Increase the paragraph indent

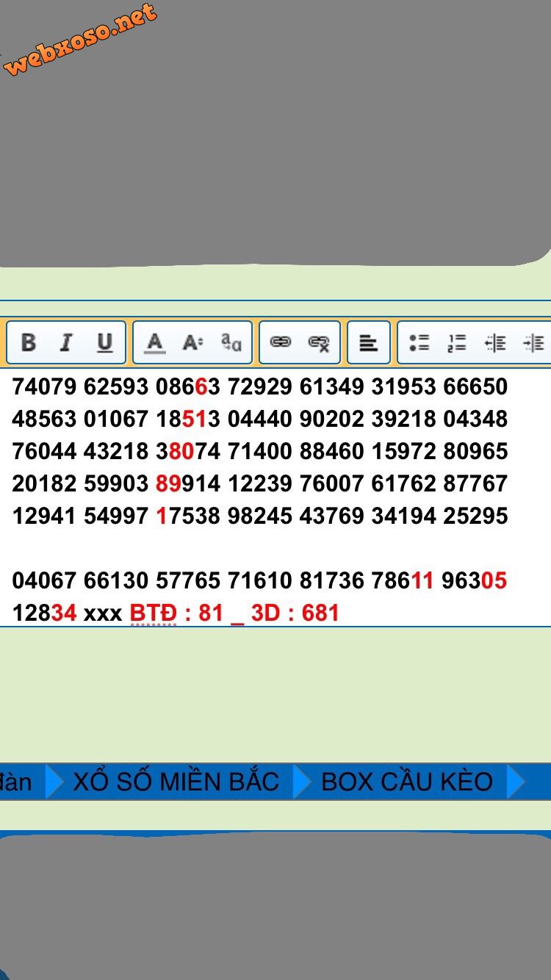tap(533, 342)
